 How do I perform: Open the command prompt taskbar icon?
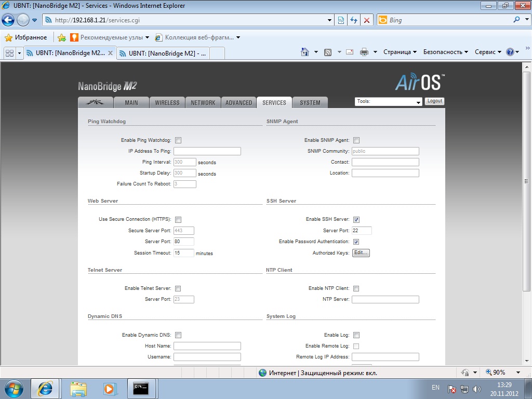pyautogui.click(x=141, y=389)
